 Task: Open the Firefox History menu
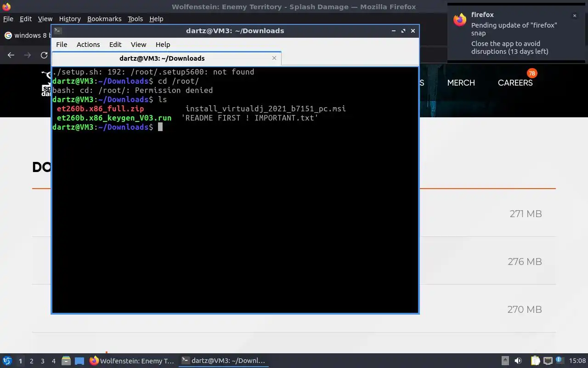(x=70, y=19)
